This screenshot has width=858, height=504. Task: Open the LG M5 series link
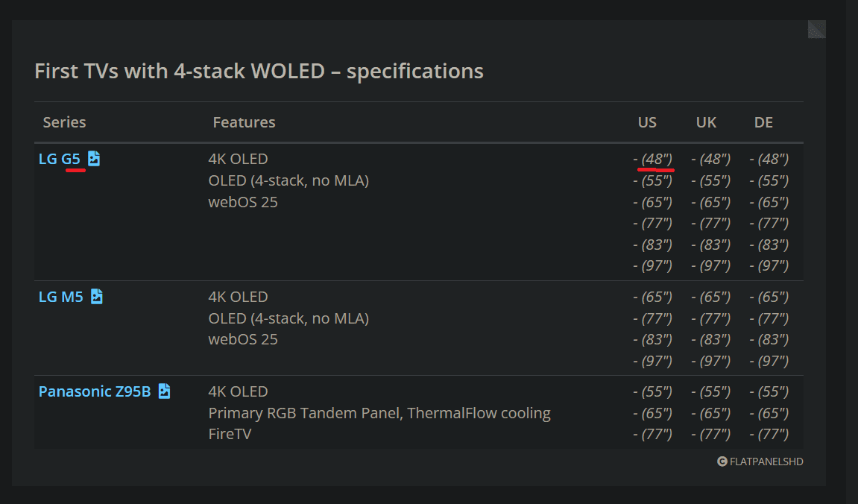(61, 297)
